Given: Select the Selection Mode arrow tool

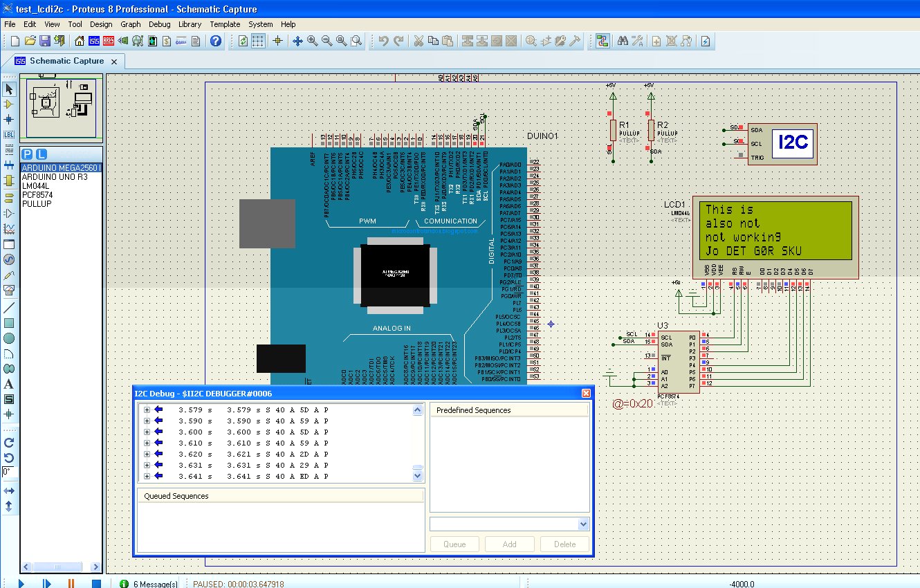Looking at the screenshot, I should coord(9,89).
